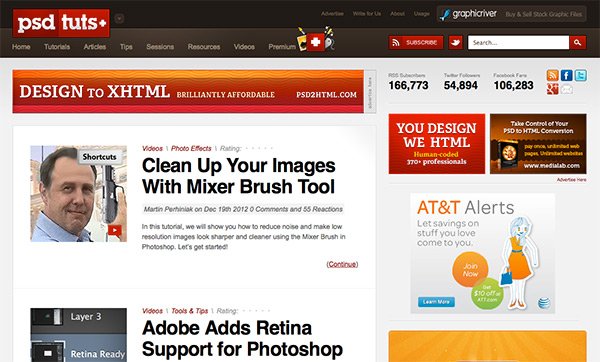Focus the Search input field
This screenshot has height=362, width=600.
coord(518,42)
